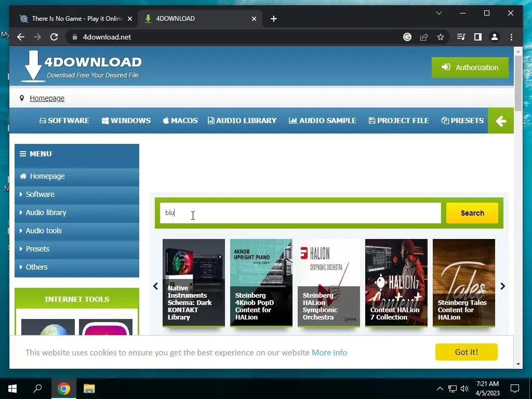Open Steinberg 4Knob PopD Content thumbnail

click(261, 283)
